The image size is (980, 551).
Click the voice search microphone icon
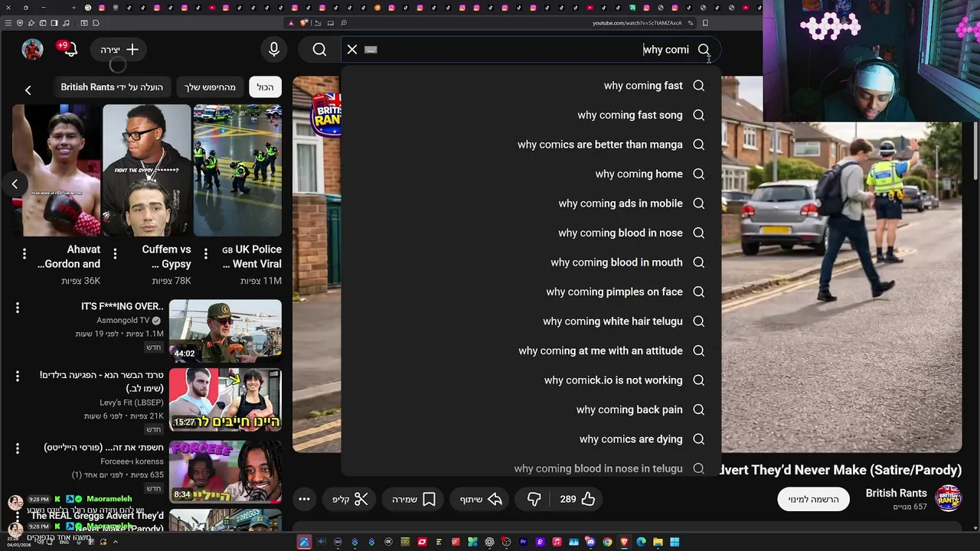click(274, 50)
